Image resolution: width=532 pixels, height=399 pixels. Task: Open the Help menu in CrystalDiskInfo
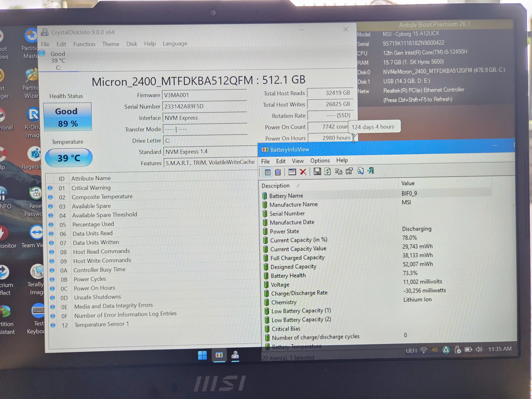coord(150,44)
